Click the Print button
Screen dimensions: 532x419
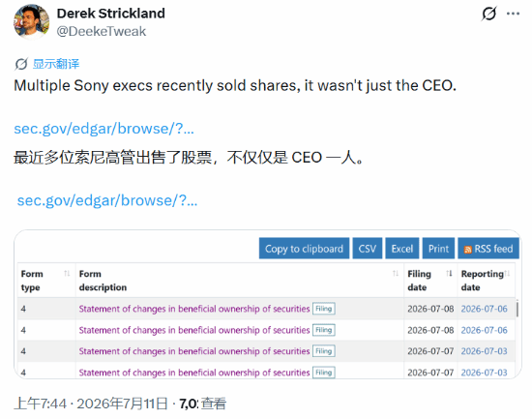tap(438, 249)
